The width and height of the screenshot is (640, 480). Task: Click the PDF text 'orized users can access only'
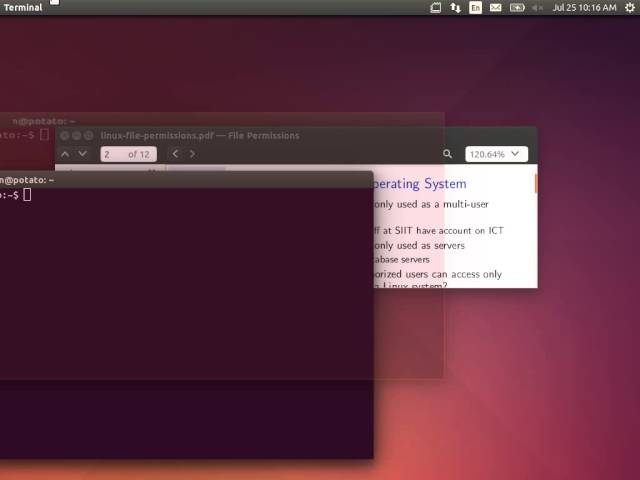click(x=438, y=274)
